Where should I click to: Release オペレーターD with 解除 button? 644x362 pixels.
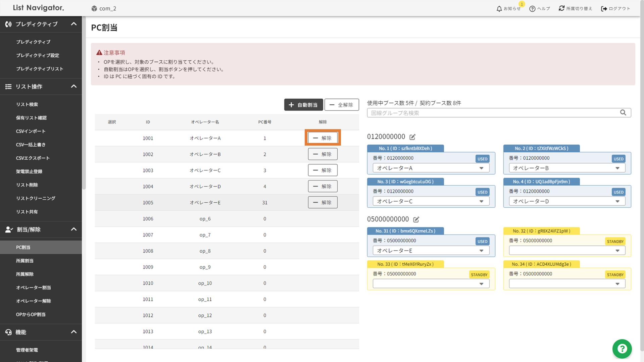pos(323,186)
